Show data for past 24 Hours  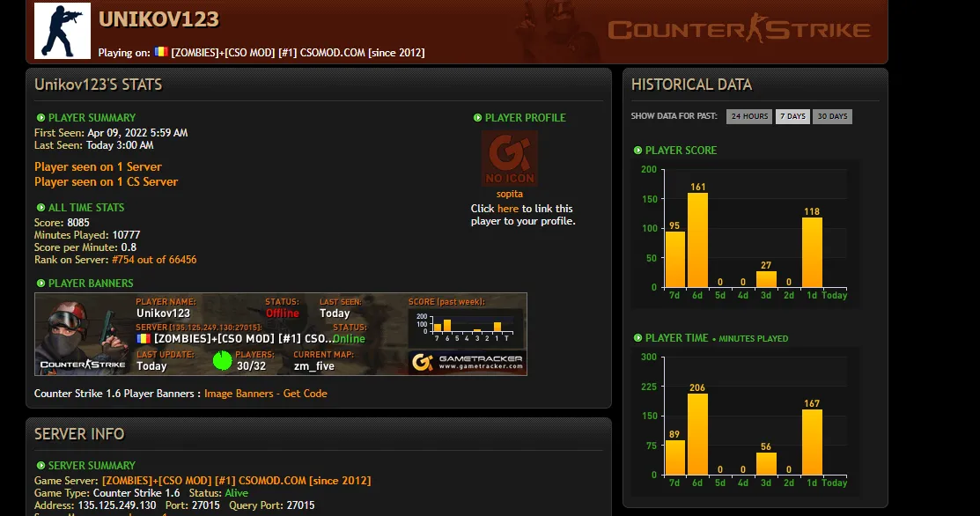point(748,116)
